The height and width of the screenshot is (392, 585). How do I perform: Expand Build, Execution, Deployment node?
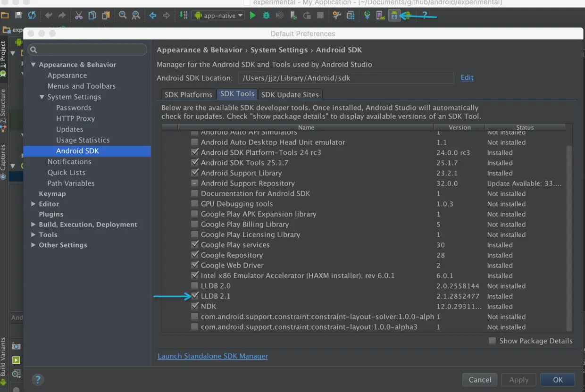click(33, 225)
